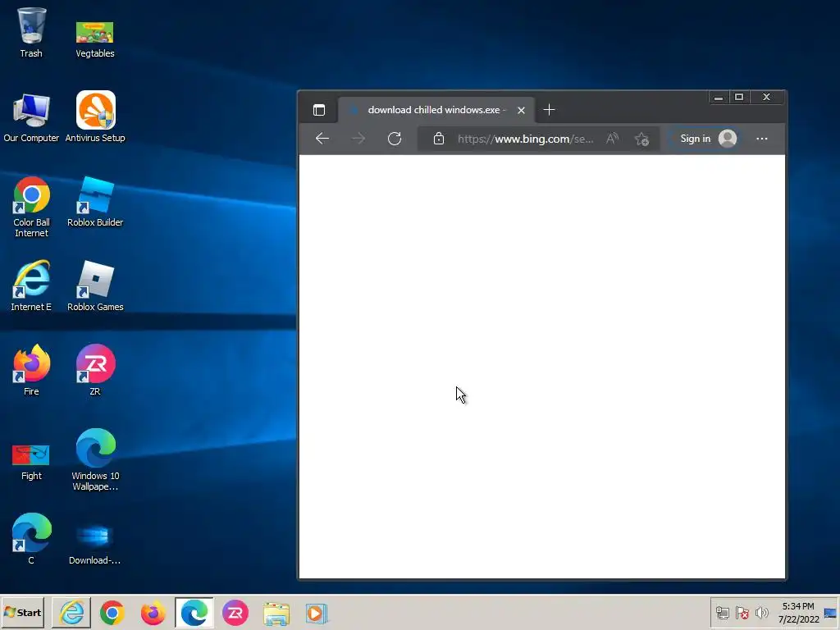Select the download chilled windows.exe tab
This screenshot has width=840, height=630.
(435, 110)
